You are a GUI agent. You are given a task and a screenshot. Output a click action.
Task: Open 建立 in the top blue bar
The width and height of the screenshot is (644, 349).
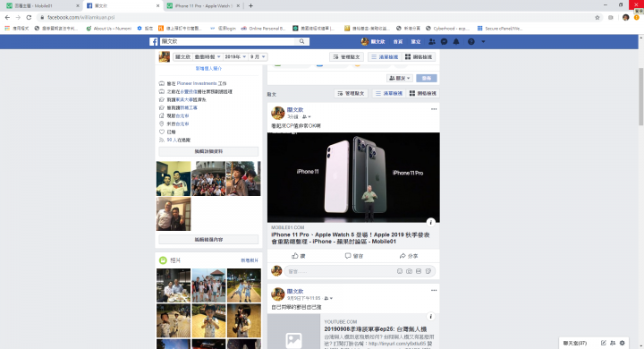pyautogui.click(x=416, y=41)
